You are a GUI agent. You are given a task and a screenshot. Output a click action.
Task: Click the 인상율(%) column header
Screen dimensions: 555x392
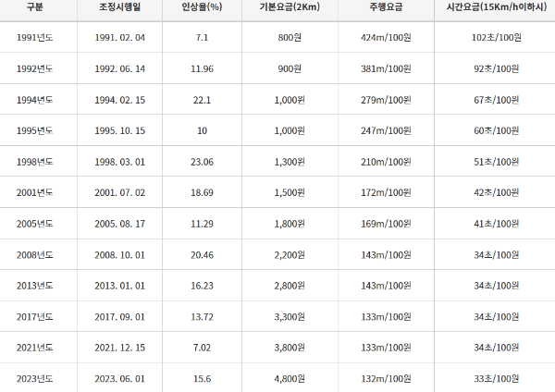point(202,6)
